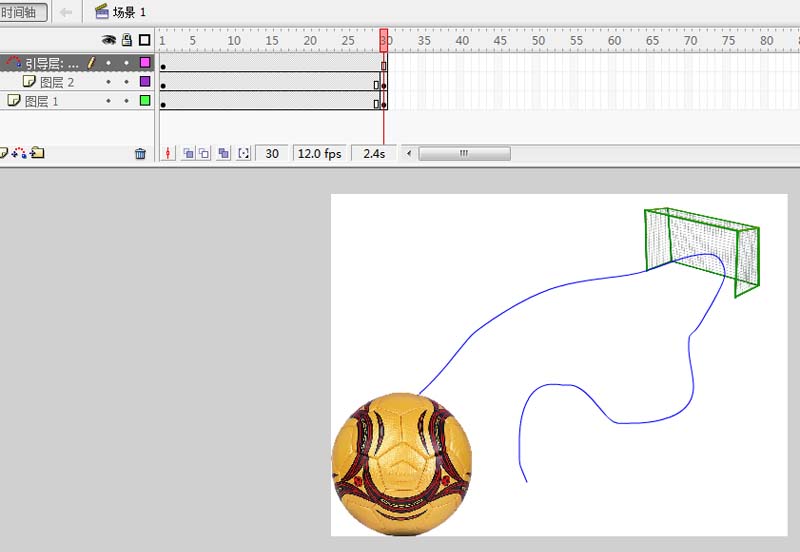Screen dimensions: 800x552
Task: Toggle visibility dot for 引导层
Action: (x=108, y=63)
